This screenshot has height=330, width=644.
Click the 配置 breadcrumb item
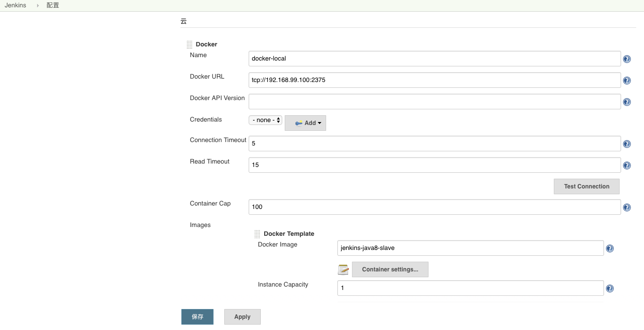53,5
